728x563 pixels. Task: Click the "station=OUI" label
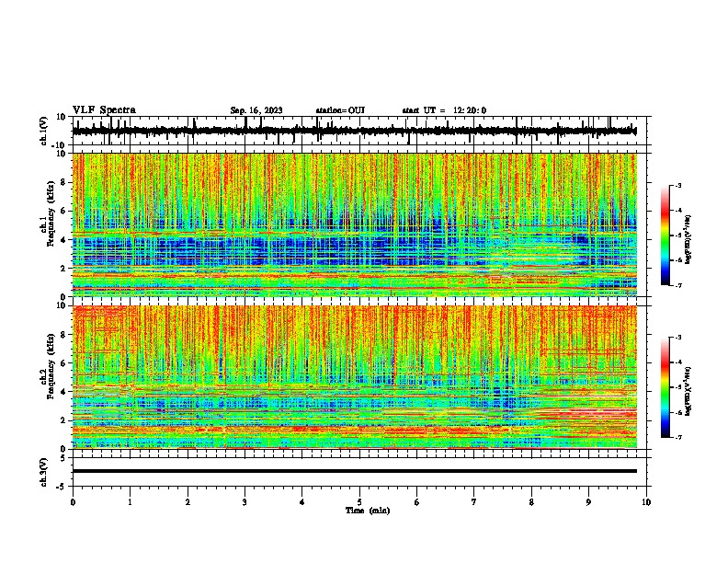click(340, 110)
